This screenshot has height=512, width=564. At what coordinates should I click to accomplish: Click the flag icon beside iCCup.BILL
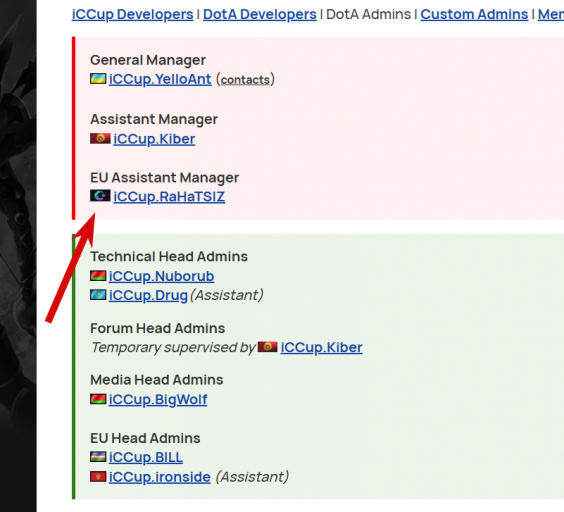click(x=98, y=457)
